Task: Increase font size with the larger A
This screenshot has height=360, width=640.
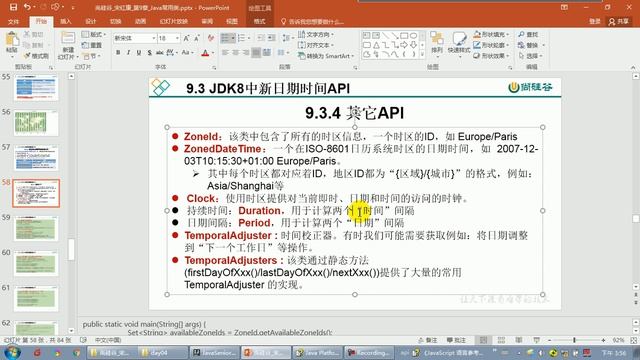Action: click(187, 38)
